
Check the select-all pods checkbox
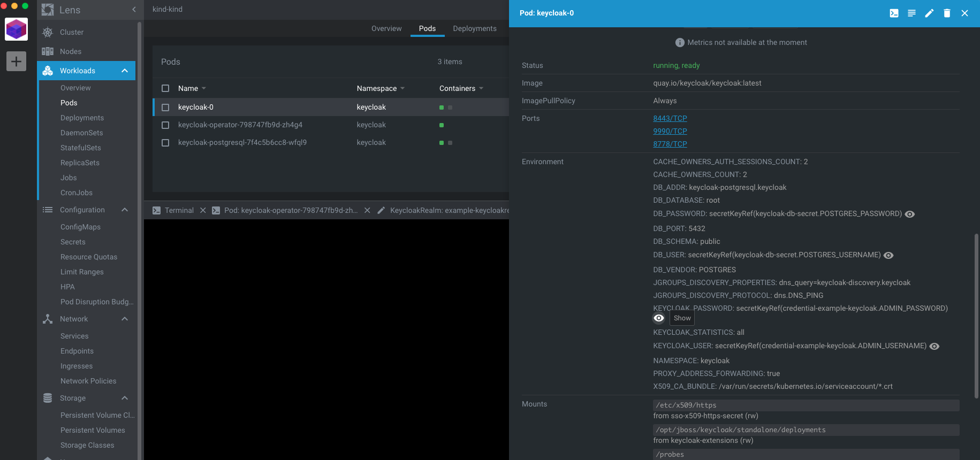pos(165,88)
